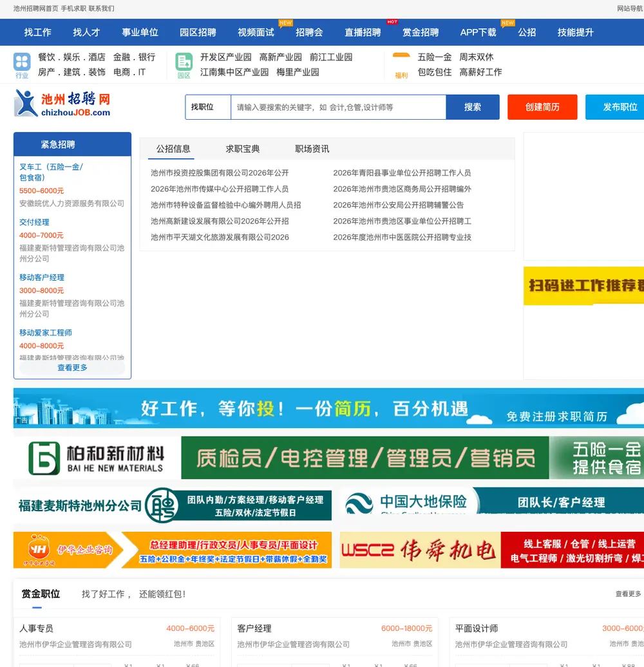Open the 叉车工（五险一金/包食宿) urgent job

(x=51, y=173)
